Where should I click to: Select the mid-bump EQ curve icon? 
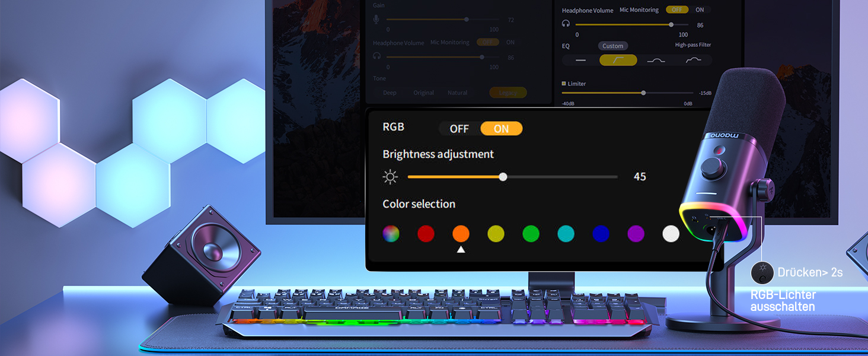point(656,60)
